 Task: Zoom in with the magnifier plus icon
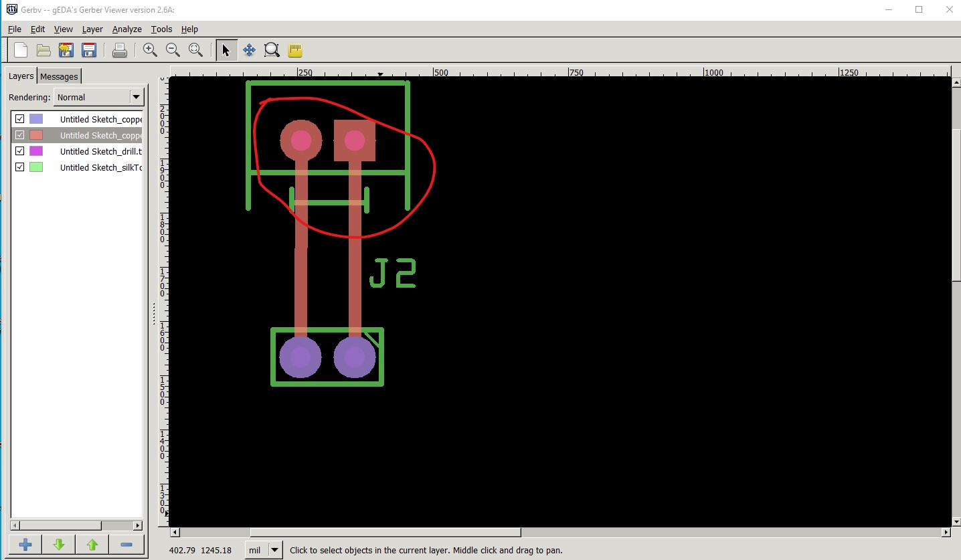point(150,50)
